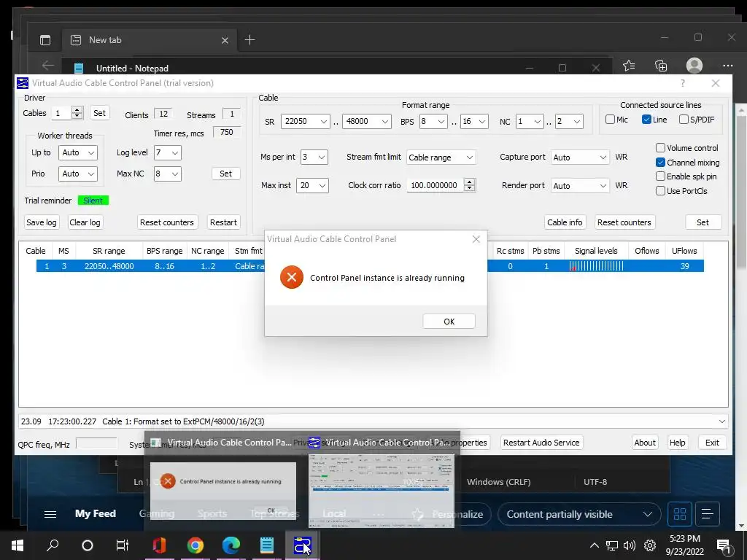Adjust the Clock corr ratio stepper

pos(469,185)
